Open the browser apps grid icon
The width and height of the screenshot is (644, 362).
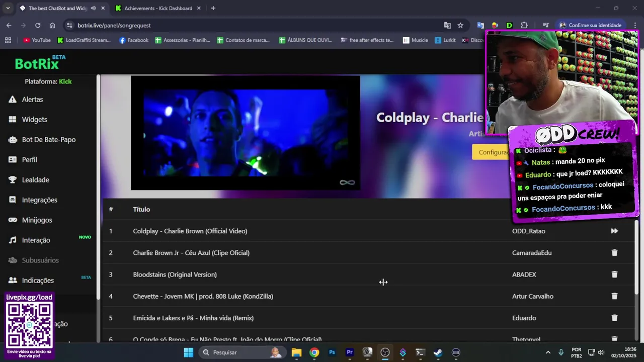pyautogui.click(x=8, y=40)
